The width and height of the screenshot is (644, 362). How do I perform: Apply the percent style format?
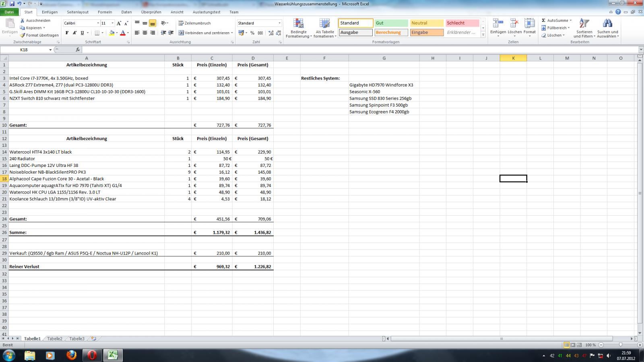(252, 33)
